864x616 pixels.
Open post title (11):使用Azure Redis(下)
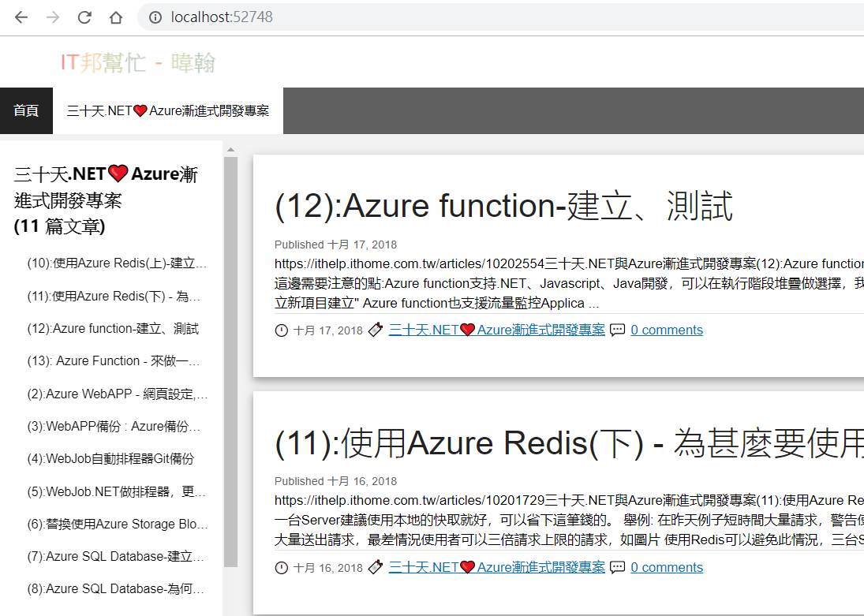click(x=569, y=443)
